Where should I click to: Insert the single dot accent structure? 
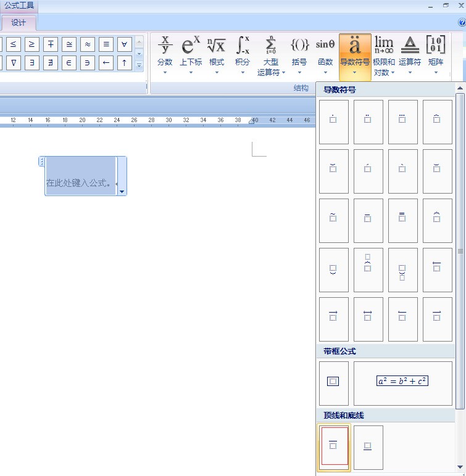334,122
